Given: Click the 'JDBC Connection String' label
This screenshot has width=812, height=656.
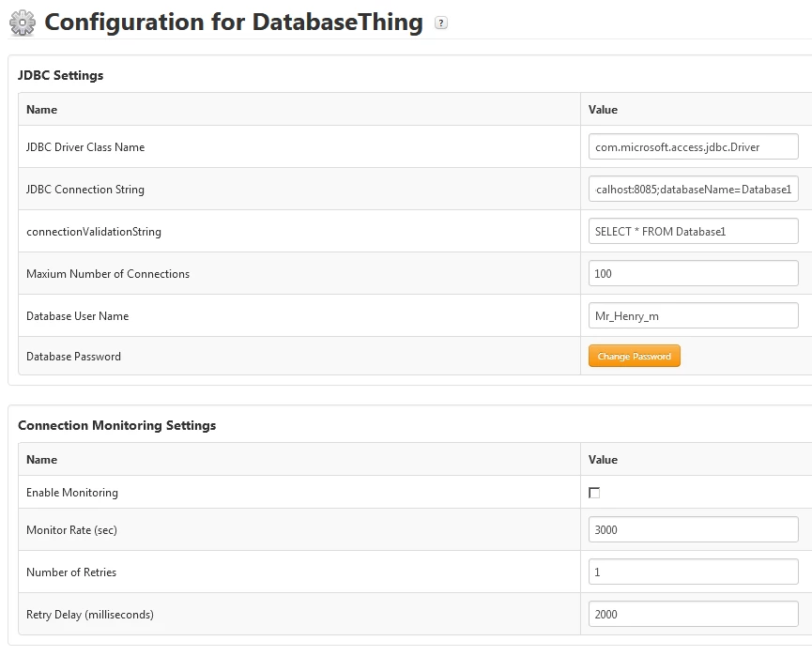Looking at the screenshot, I should click(85, 190).
